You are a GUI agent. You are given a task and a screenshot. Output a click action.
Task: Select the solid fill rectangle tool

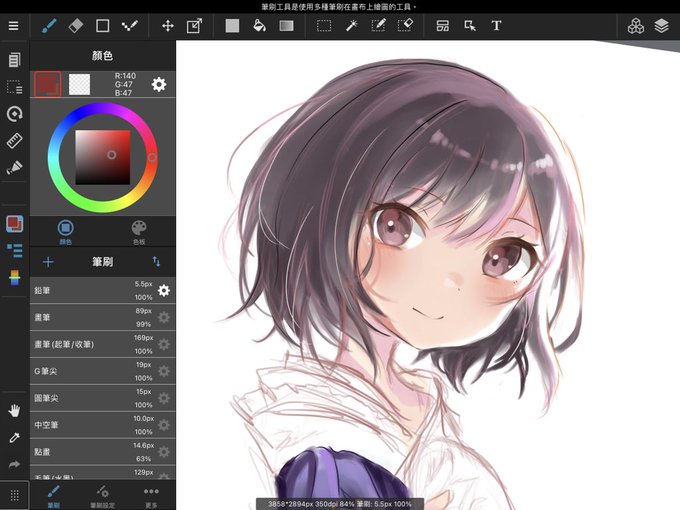pos(232,26)
